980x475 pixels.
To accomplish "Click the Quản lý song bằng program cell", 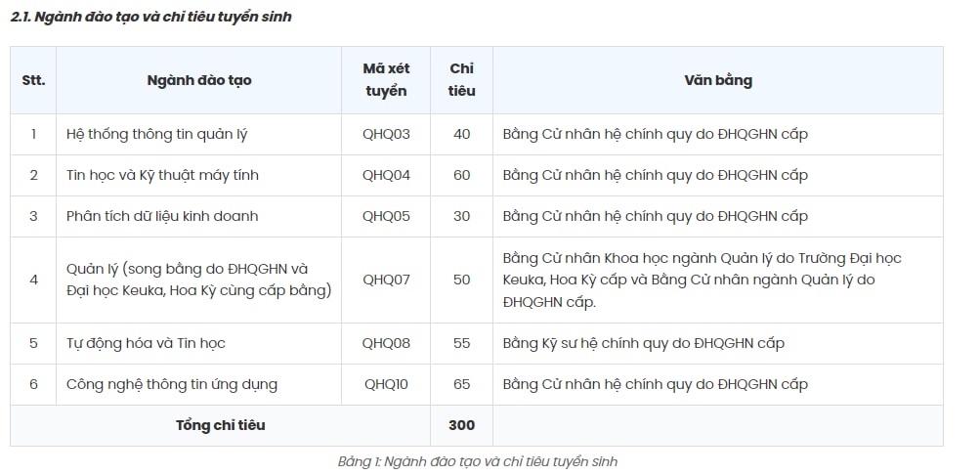I will click(x=198, y=280).
